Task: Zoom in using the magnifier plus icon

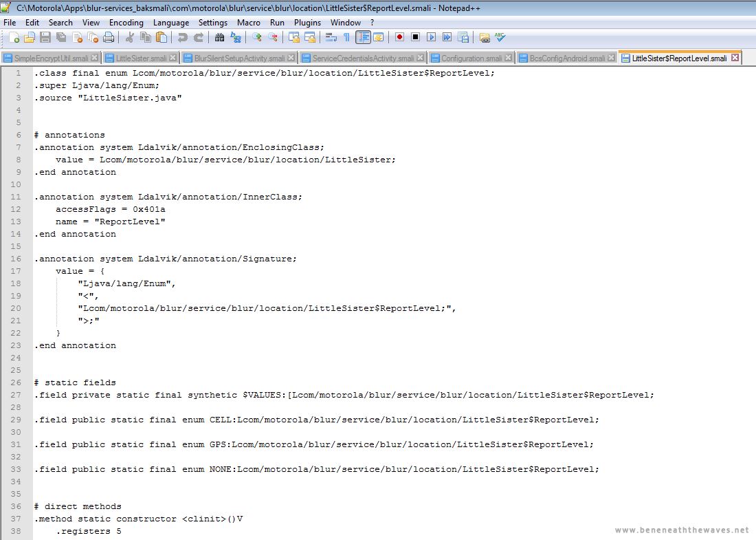Action: tap(256, 38)
